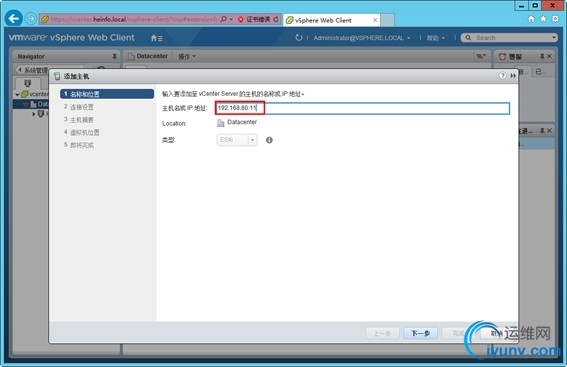Image resolution: width=567 pixels, height=367 pixels.
Task: Click the Next step button
Action: (420, 333)
